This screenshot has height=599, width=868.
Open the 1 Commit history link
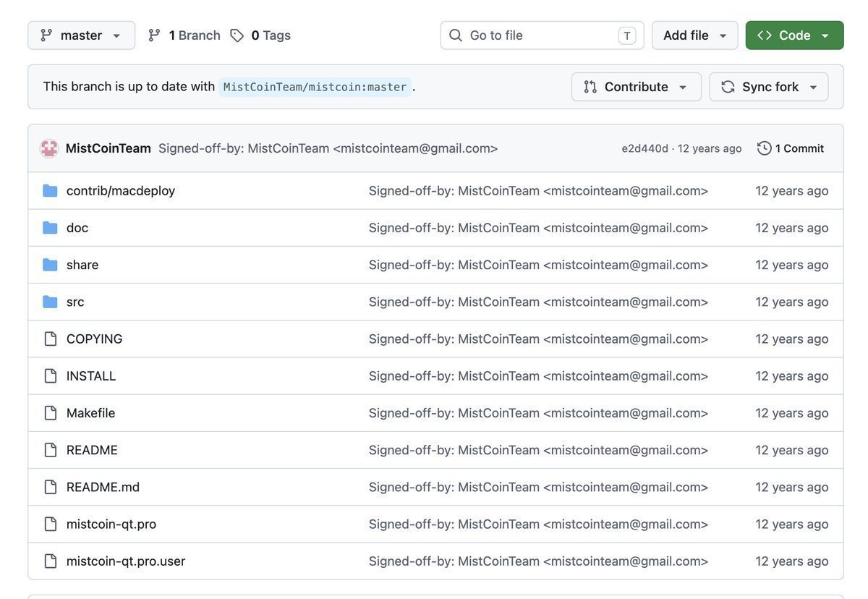[791, 148]
